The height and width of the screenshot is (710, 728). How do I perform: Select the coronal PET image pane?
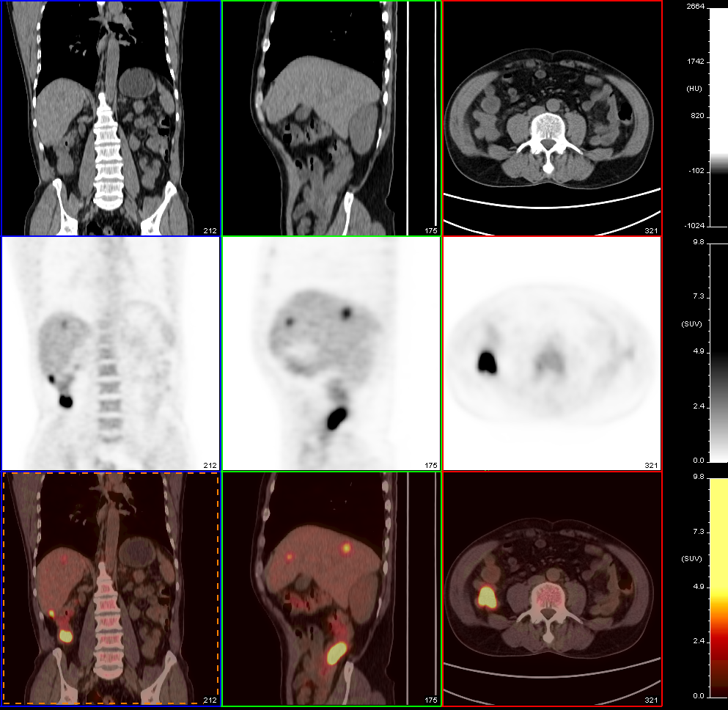[111, 354]
